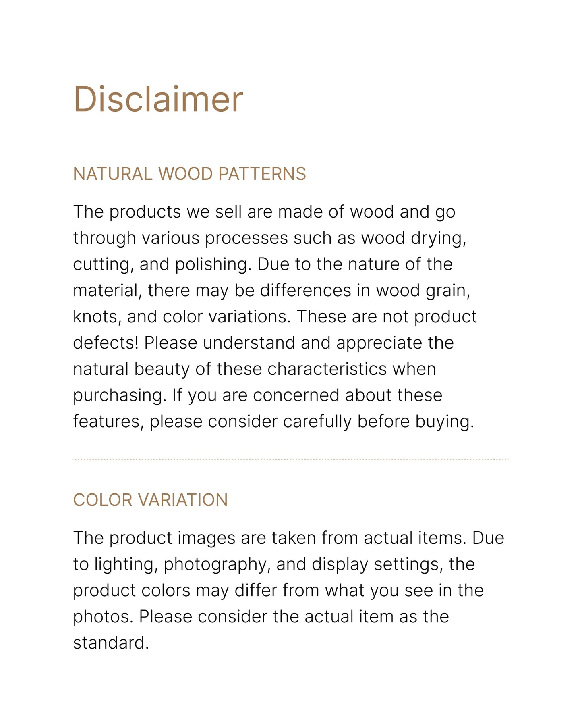Click the word 'PATTERNS' in the first heading

(262, 174)
